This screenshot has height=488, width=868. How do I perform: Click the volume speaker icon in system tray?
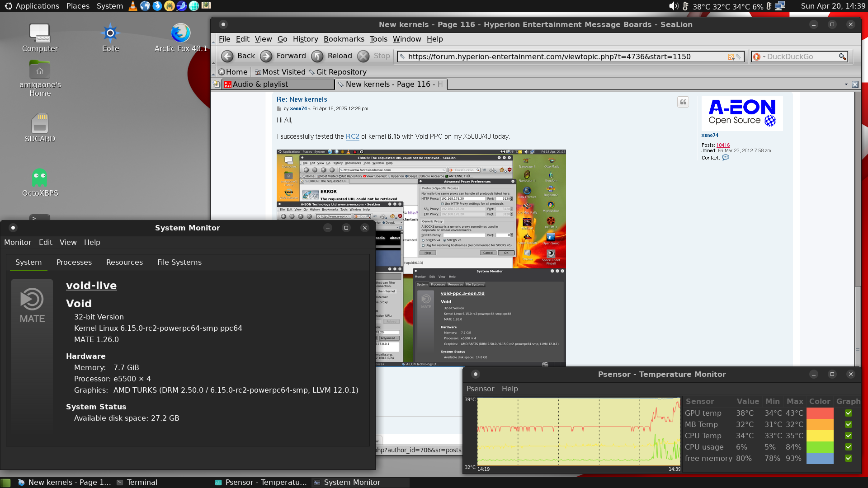pyautogui.click(x=673, y=6)
